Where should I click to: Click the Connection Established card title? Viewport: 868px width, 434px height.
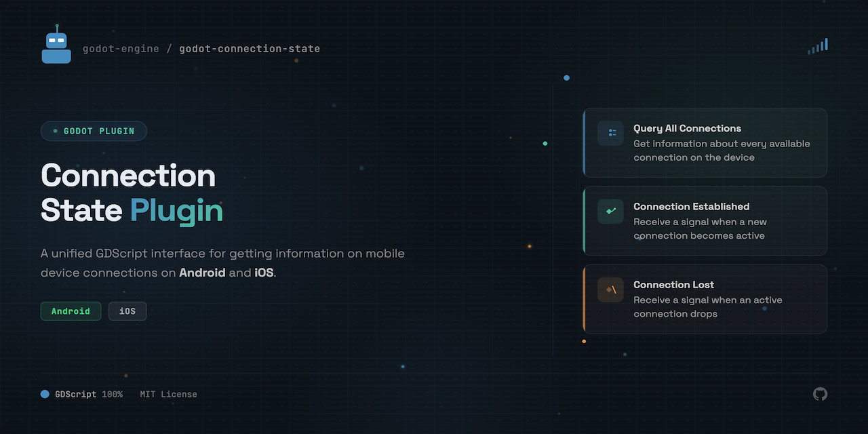[x=691, y=206]
